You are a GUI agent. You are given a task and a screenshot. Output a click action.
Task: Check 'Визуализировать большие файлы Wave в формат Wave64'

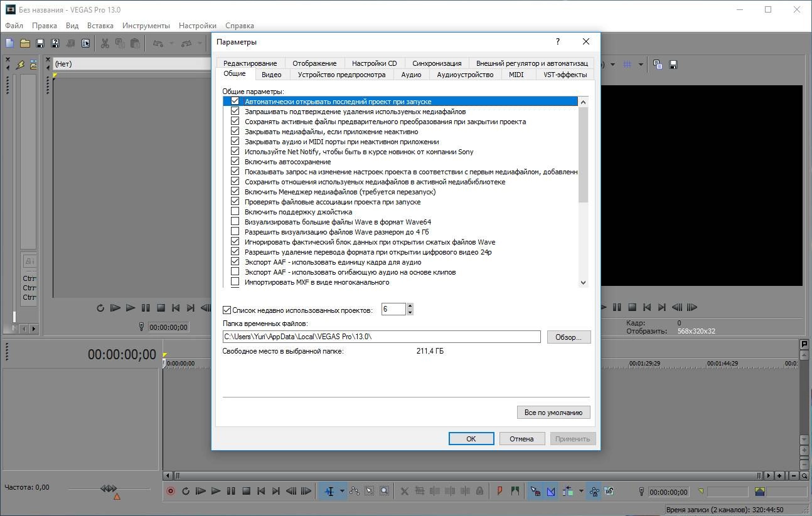pyautogui.click(x=235, y=221)
